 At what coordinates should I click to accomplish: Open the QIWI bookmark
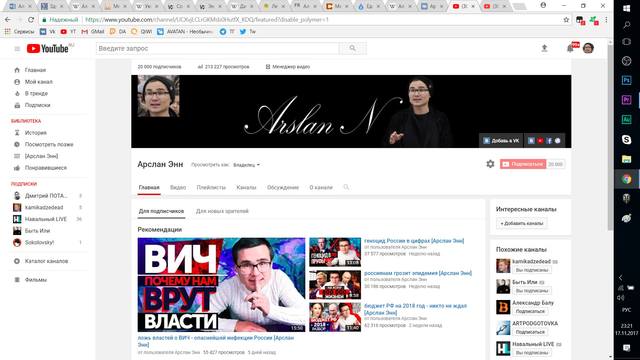click(x=141, y=31)
